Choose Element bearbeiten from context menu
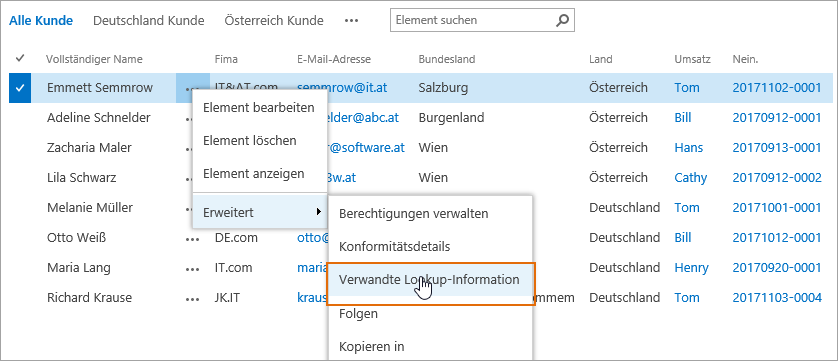This screenshot has height=361, width=838. coord(260,108)
